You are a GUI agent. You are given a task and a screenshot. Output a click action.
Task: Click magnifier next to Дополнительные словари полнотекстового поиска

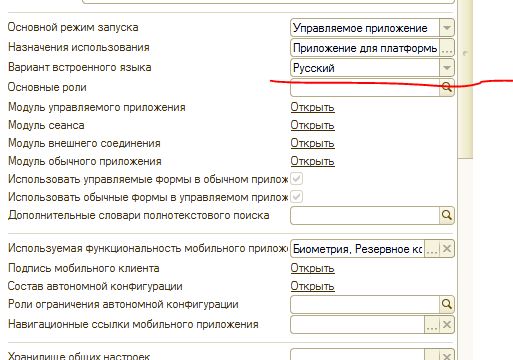pyautogui.click(x=447, y=215)
